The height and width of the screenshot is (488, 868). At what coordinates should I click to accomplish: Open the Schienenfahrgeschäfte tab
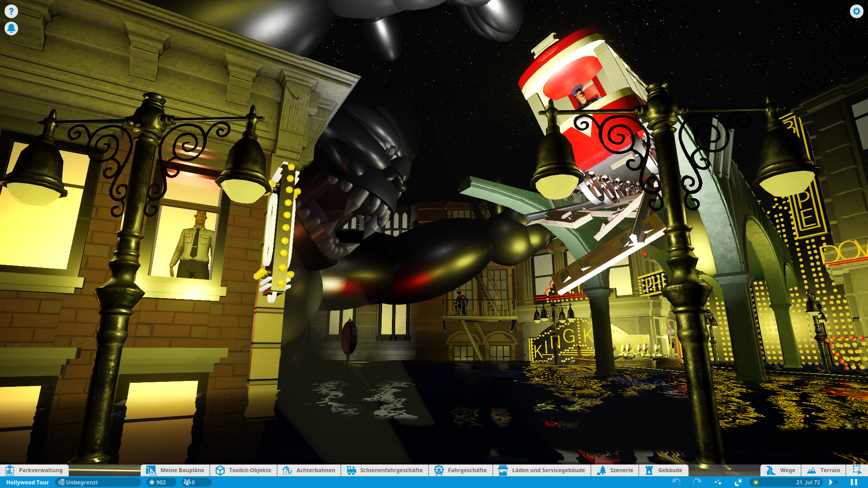pyautogui.click(x=384, y=470)
